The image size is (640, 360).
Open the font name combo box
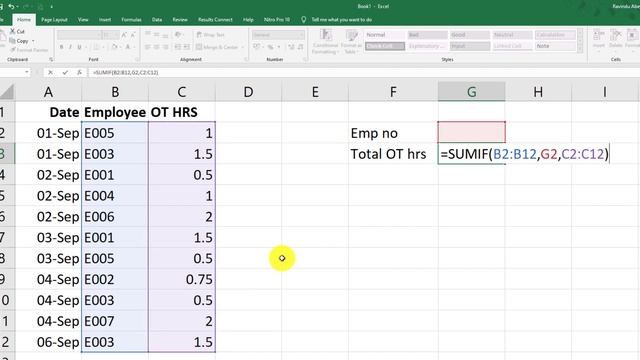tap(79, 35)
